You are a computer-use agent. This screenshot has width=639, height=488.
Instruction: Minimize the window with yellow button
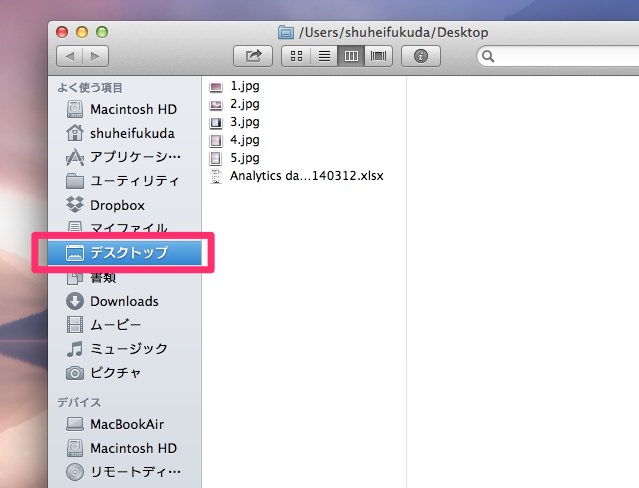[82, 32]
